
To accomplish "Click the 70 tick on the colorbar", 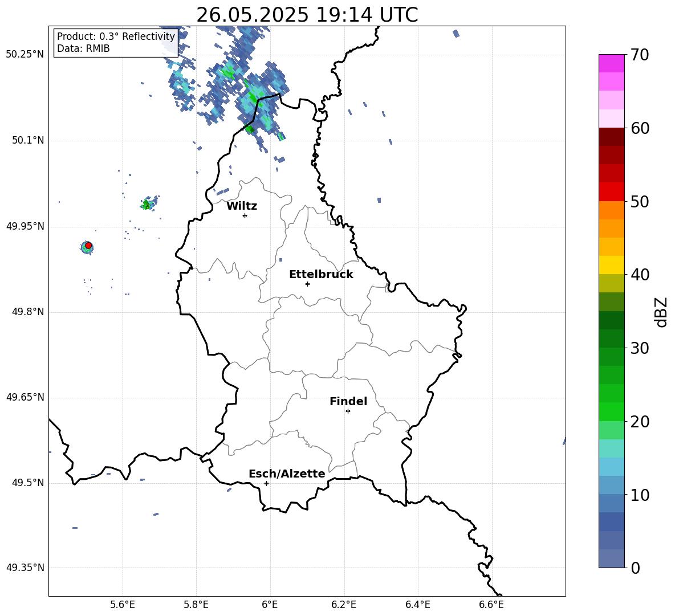I will 640,55.
